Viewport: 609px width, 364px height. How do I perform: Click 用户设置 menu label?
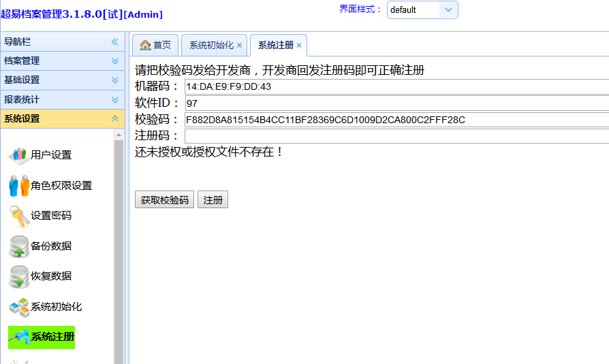click(x=51, y=155)
